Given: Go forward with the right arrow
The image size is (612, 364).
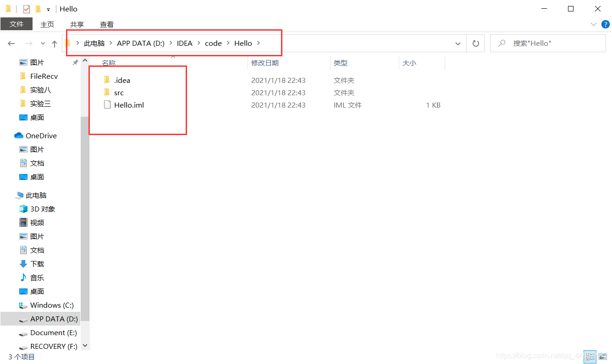Looking at the screenshot, I should click(28, 43).
